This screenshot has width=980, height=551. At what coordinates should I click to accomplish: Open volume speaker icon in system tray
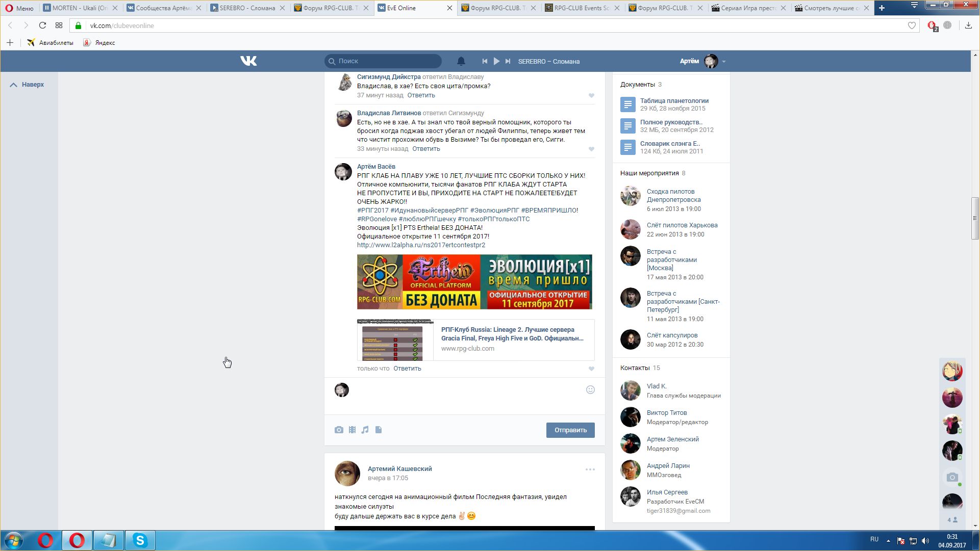click(x=925, y=541)
